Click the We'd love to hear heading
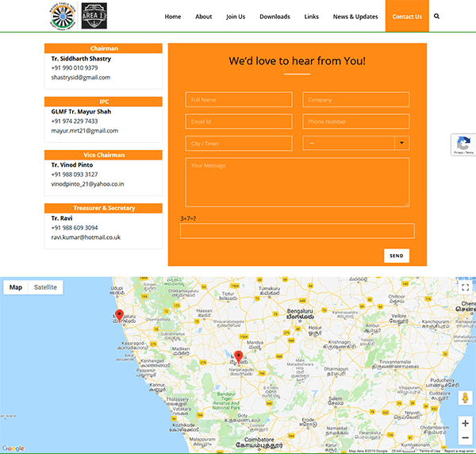 (297, 61)
